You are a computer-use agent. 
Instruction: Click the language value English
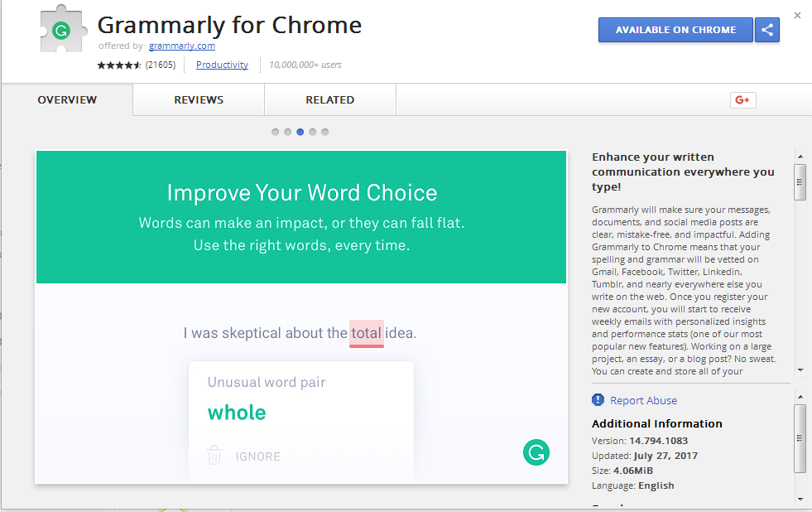click(656, 485)
